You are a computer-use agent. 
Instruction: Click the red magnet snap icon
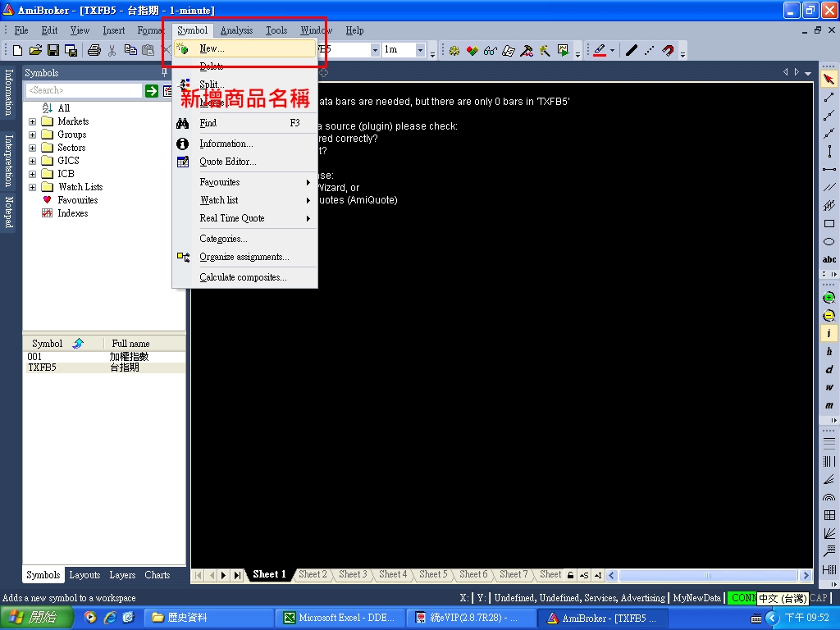coord(668,50)
